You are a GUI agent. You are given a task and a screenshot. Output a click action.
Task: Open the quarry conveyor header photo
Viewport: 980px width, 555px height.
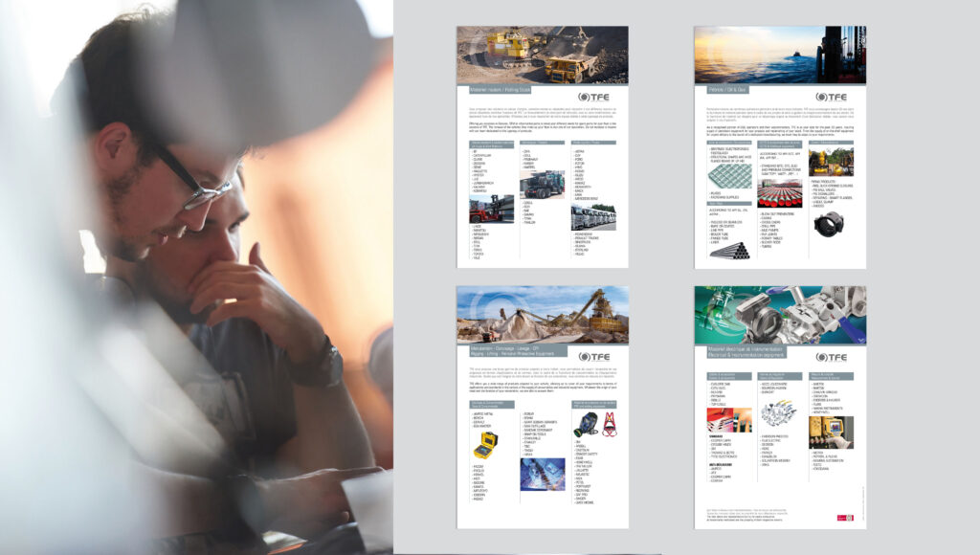point(542,314)
